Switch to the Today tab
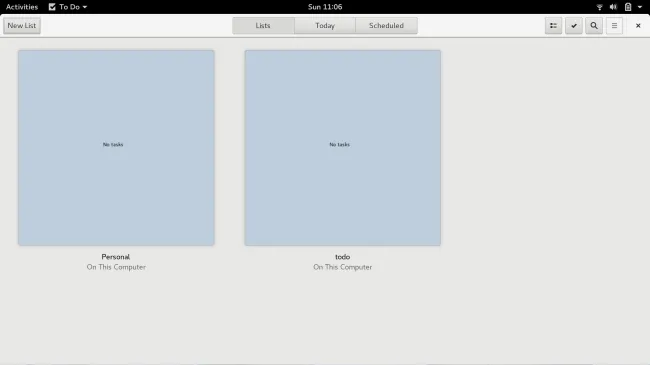This screenshot has width=650, height=365. (325, 26)
